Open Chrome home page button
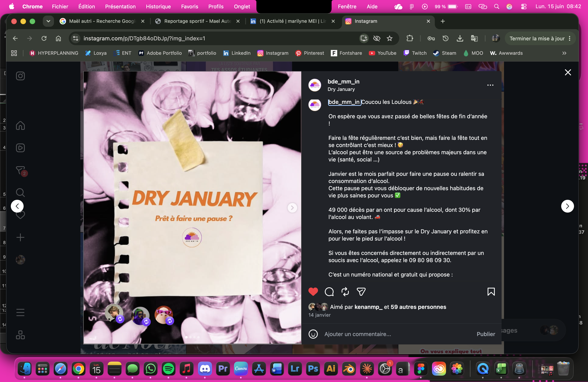The width and height of the screenshot is (588, 382). pyautogui.click(x=58, y=38)
